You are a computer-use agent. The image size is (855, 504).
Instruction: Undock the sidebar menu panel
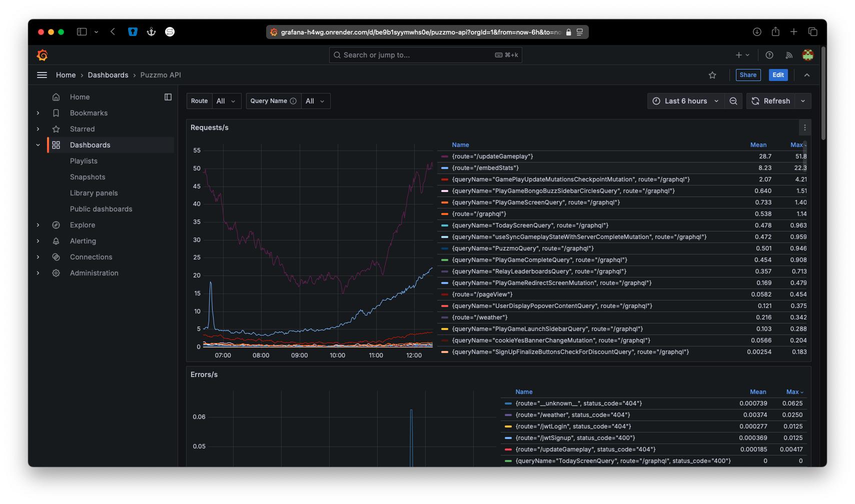(168, 97)
